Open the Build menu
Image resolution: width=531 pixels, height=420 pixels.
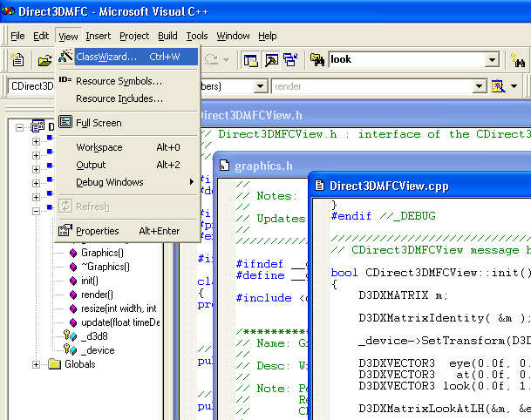click(167, 36)
